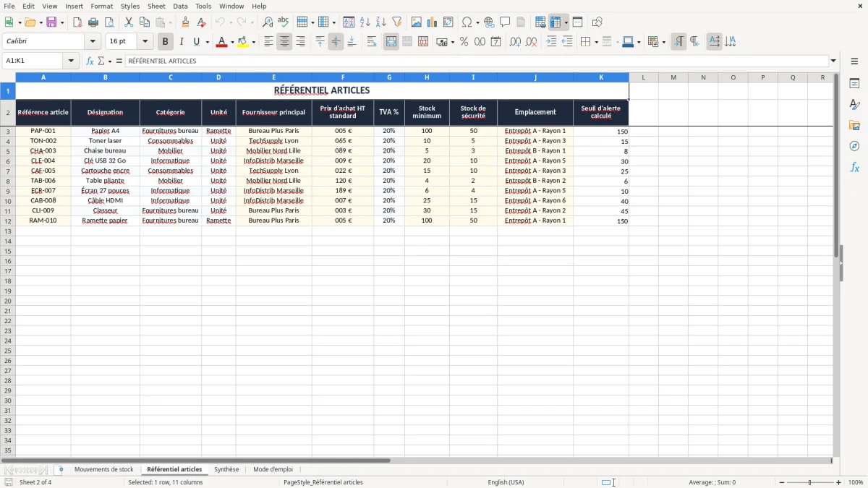Toggle Wrap Text
868x488 pixels.
coord(372,42)
